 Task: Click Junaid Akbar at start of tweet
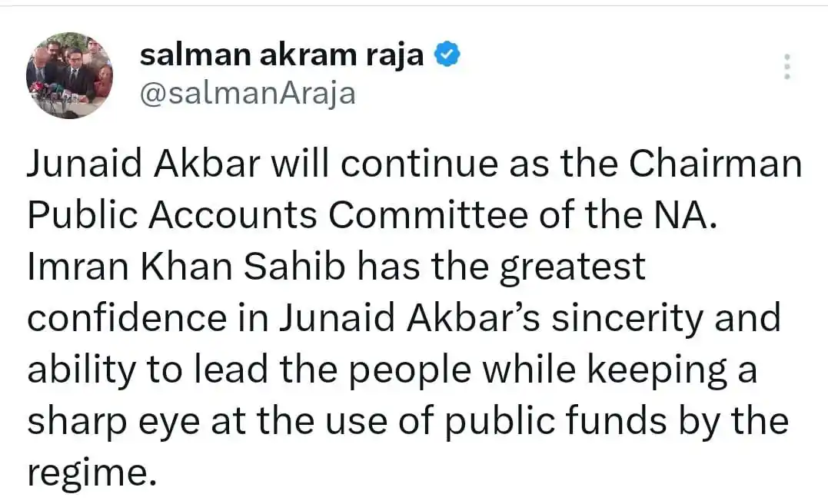click(x=144, y=163)
